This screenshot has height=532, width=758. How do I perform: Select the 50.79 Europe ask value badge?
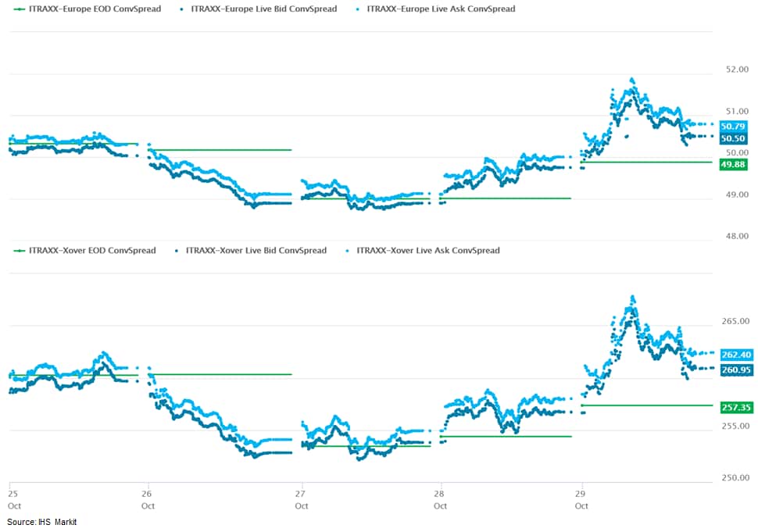(734, 126)
